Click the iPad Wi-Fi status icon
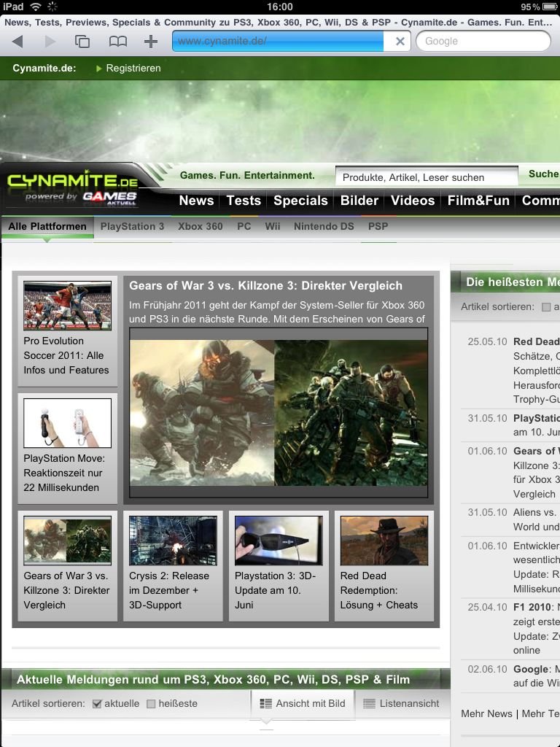Viewport: 560px width, 747px height. click(36, 7)
